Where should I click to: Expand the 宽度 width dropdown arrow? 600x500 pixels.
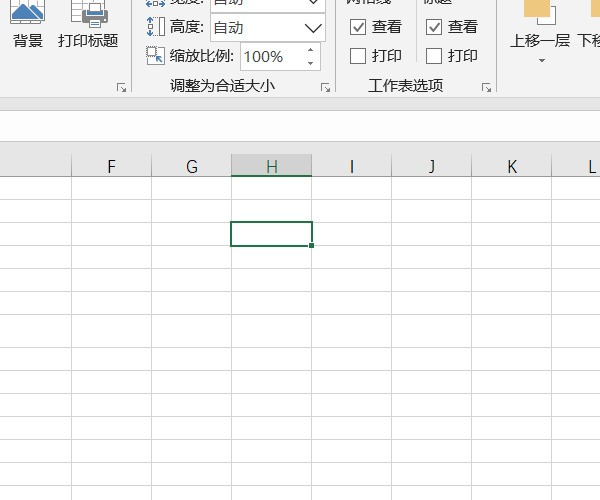pos(313,3)
